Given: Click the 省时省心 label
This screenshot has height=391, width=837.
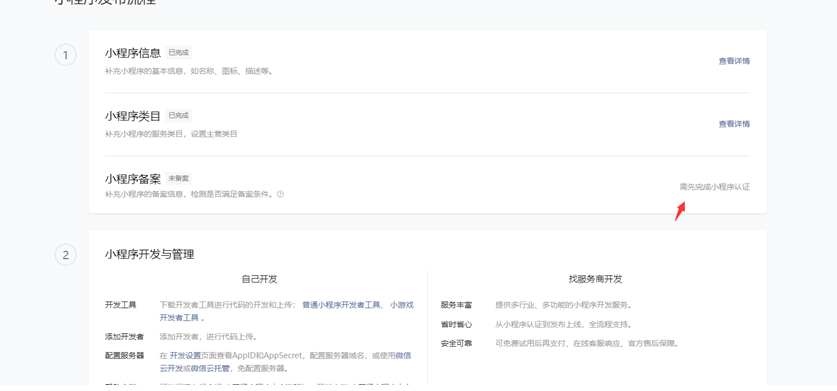Looking at the screenshot, I should coord(456,324).
